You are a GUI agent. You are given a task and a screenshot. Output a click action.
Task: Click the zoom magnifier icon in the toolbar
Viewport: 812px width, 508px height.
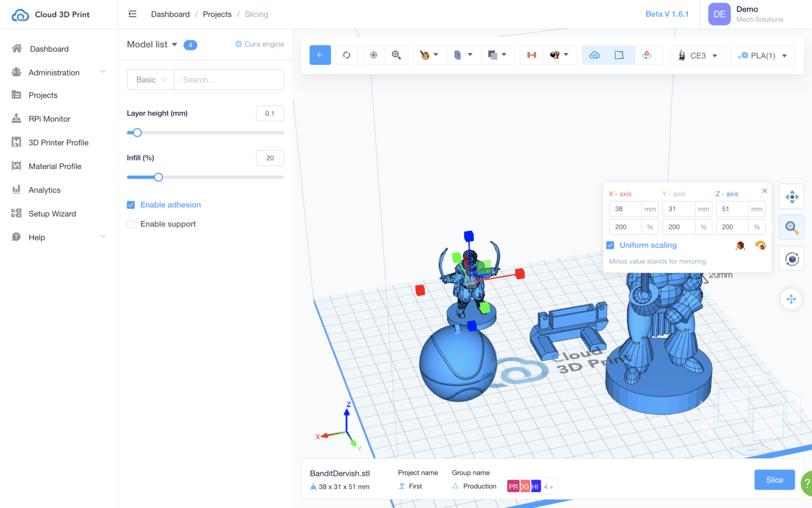click(396, 55)
